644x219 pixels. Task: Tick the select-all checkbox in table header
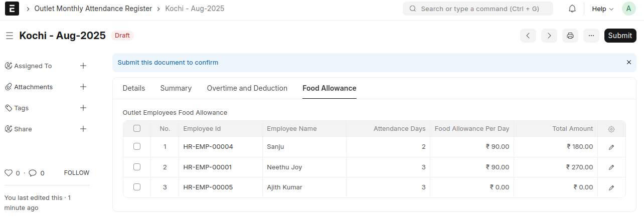coord(137,128)
